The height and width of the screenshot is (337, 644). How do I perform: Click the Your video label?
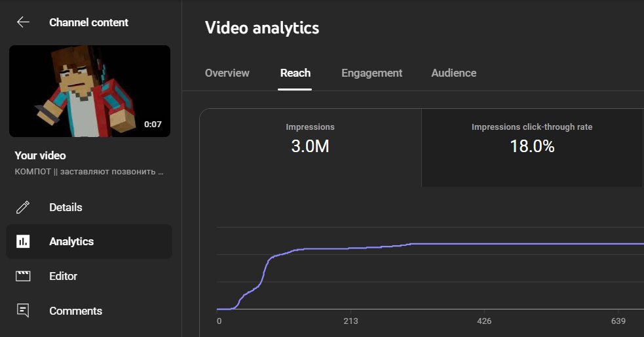click(40, 155)
